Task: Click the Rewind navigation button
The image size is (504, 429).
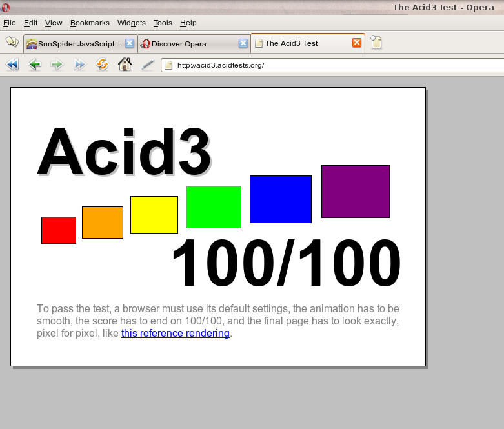Action: pyautogui.click(x=12, y=65)
